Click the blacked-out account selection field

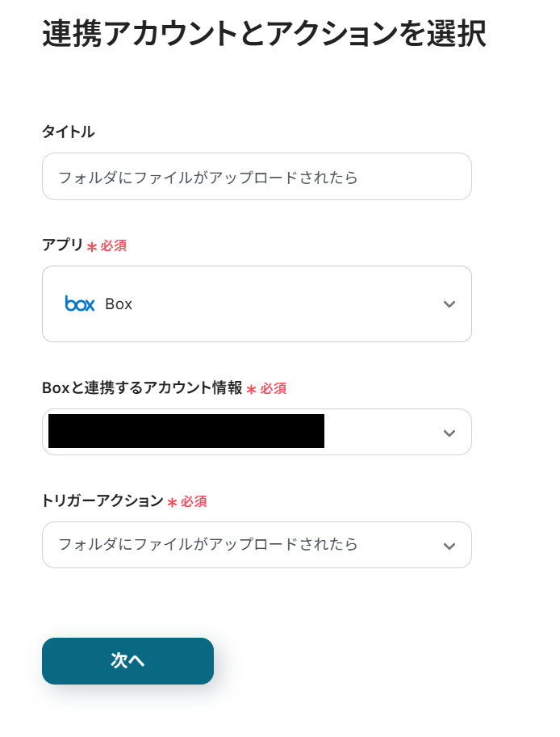tap(186, 431)
